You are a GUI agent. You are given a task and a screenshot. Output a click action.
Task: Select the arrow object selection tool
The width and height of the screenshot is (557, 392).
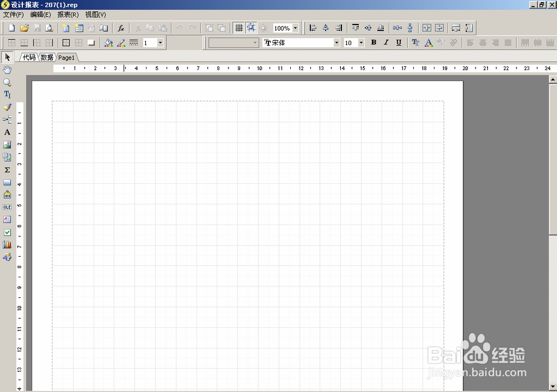click(7, 57)
